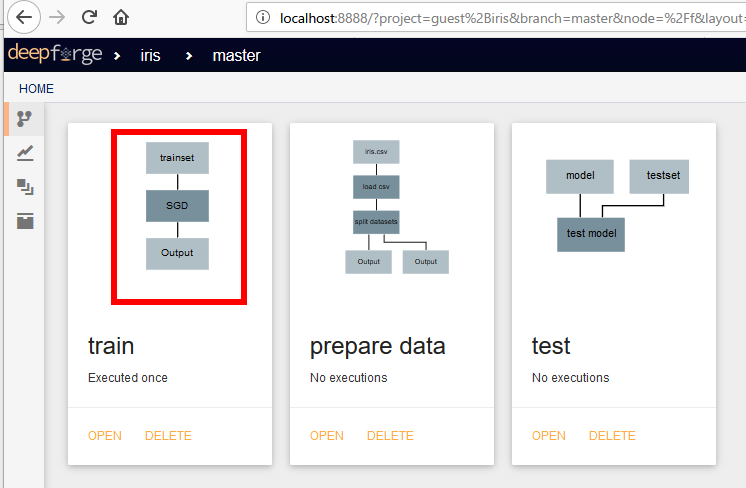Expand the chevron after iris breadcrumb
Viewport: 746px width, 488px height.
click(x=189, y=56)
